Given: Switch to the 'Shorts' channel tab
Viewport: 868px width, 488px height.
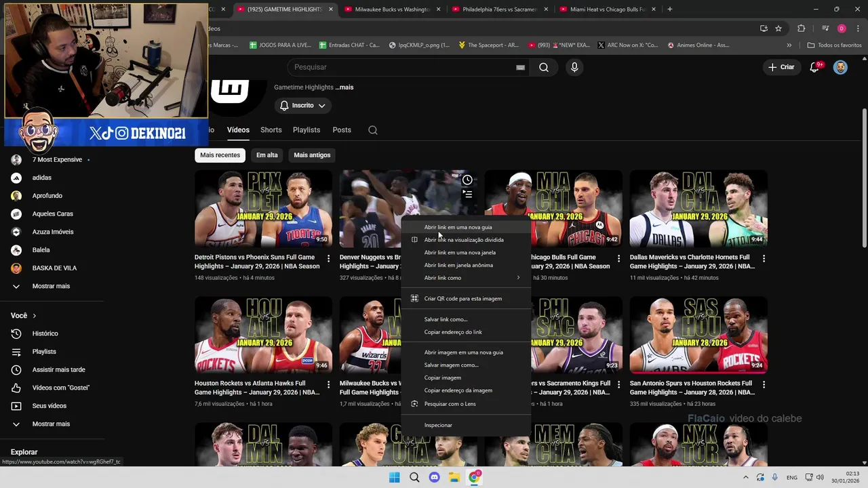Looking at the screenshot, I should tap(271, 130).
